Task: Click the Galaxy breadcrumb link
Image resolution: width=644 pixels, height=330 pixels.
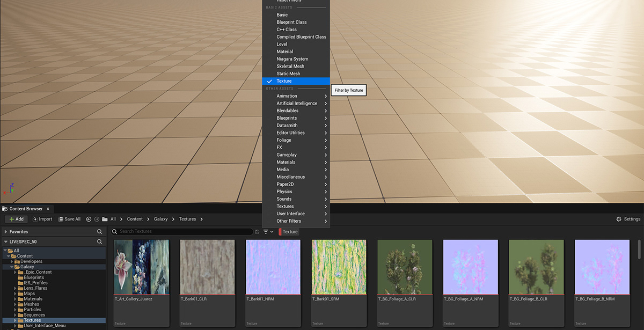Action: point(161,219)
